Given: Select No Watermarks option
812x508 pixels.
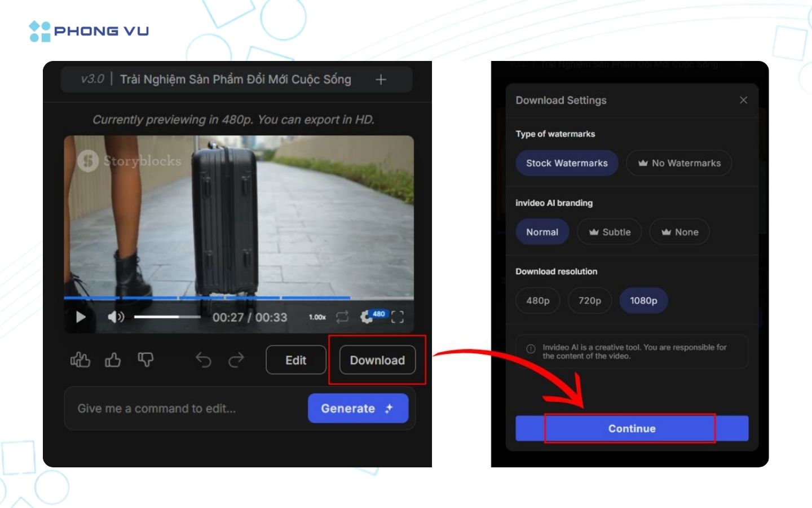Looking at the screenshot, I should (679, 163).
